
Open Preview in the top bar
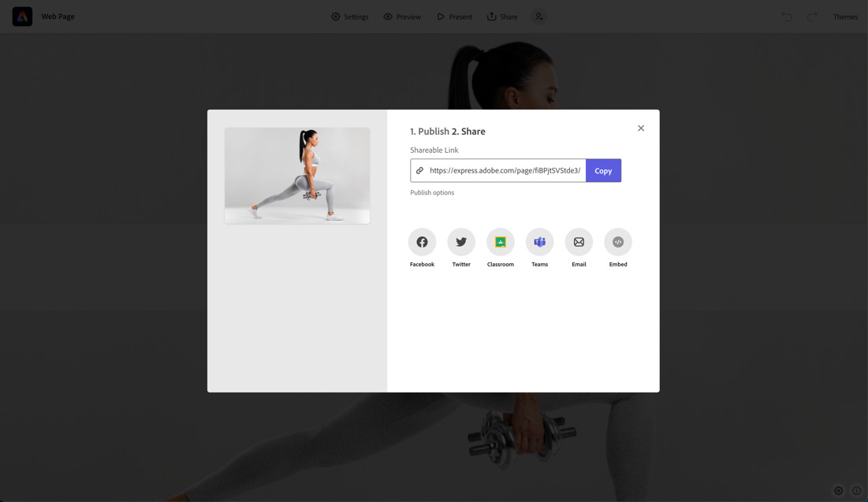point(402,17)
